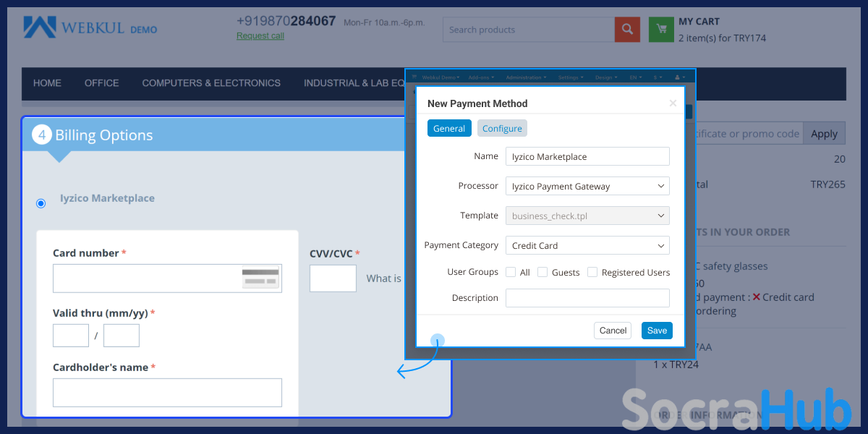Open the Template dropdown
The width and height of the screenshot is (868, 434).
[587, 216]
